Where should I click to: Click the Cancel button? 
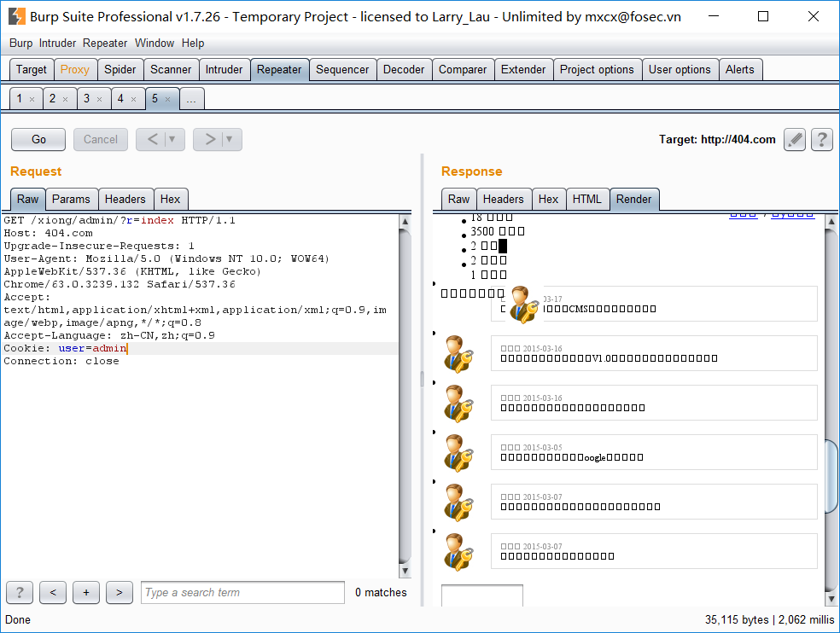coord(101,139)
